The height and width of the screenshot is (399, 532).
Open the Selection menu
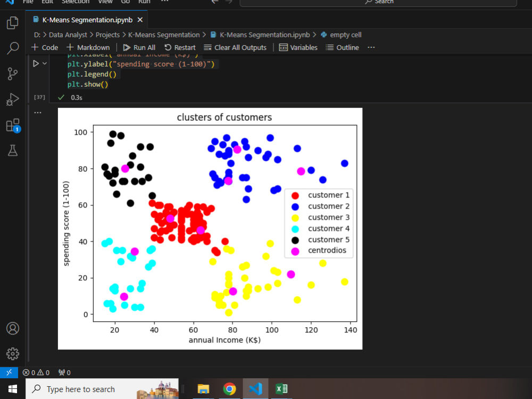pos(76,2)
